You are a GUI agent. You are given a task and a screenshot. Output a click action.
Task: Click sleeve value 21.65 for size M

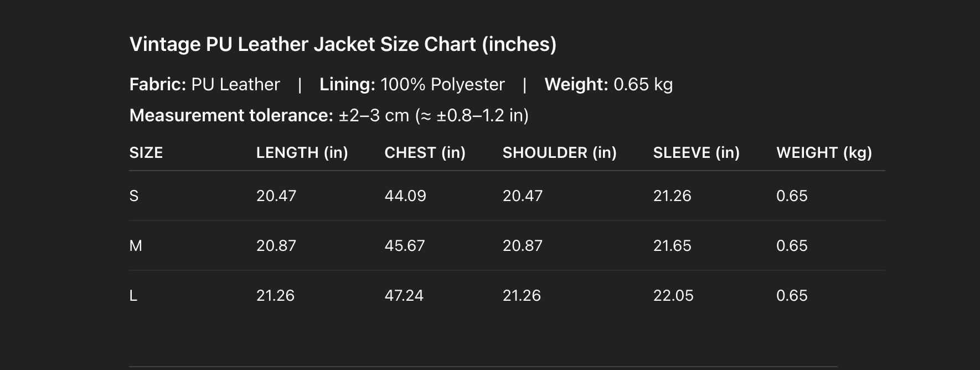tap(672, 246)
